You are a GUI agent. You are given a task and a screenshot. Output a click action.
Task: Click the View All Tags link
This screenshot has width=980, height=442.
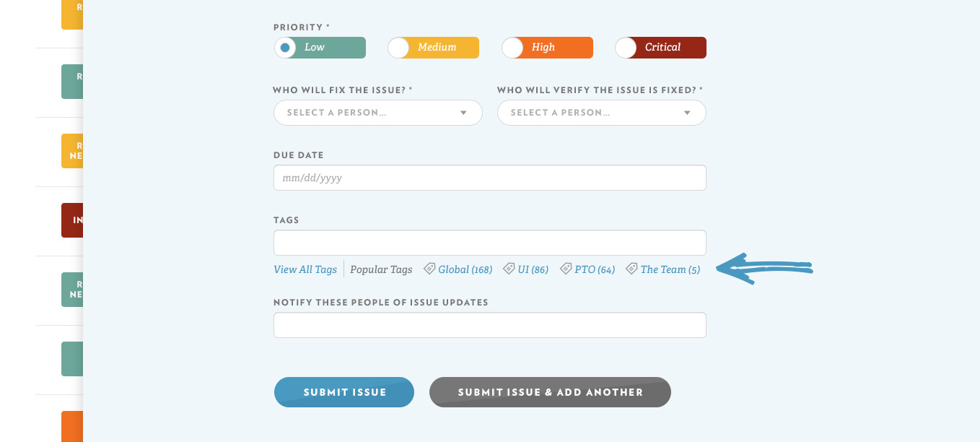[x=305, y=269]
